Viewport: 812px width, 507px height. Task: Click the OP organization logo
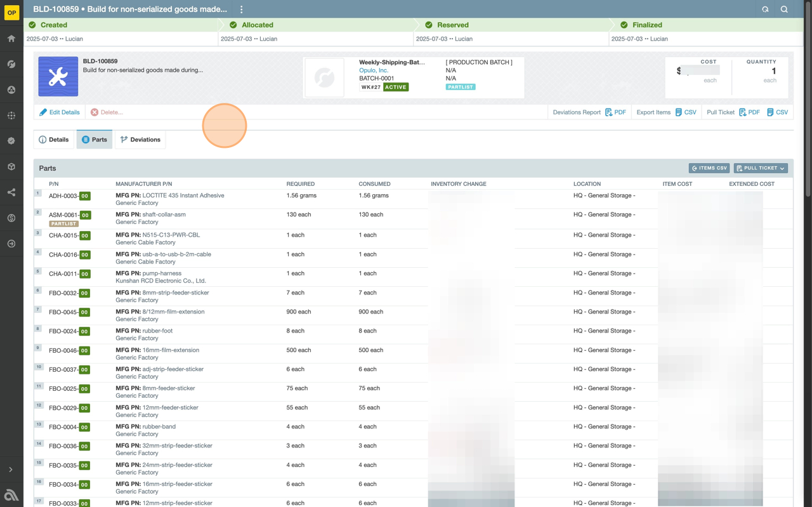click(x=11, y=13)
